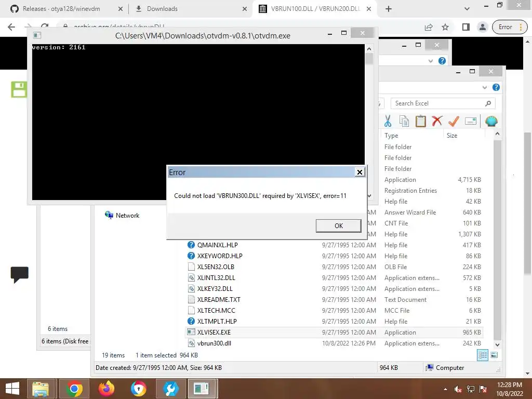The height and width of the screenshot is (399, 532).
Task: Click the Rename icon in Explorer toolbar
Action: [471, 121]
